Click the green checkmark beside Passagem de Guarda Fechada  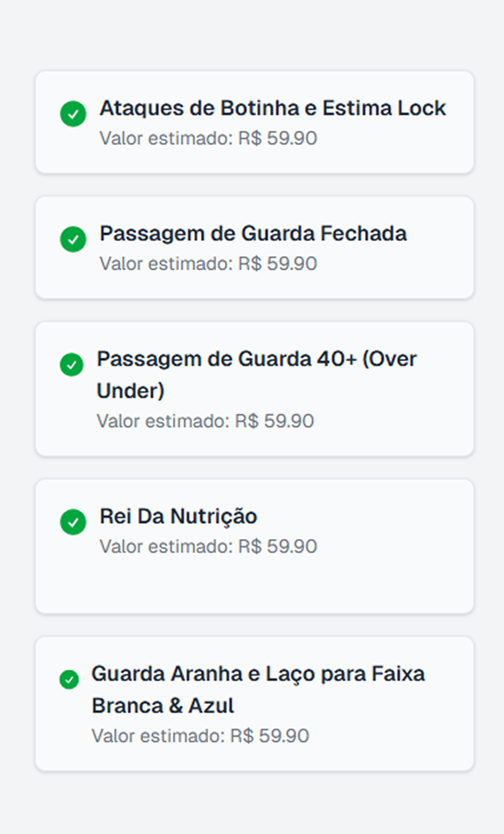click(x=73, y=240)
